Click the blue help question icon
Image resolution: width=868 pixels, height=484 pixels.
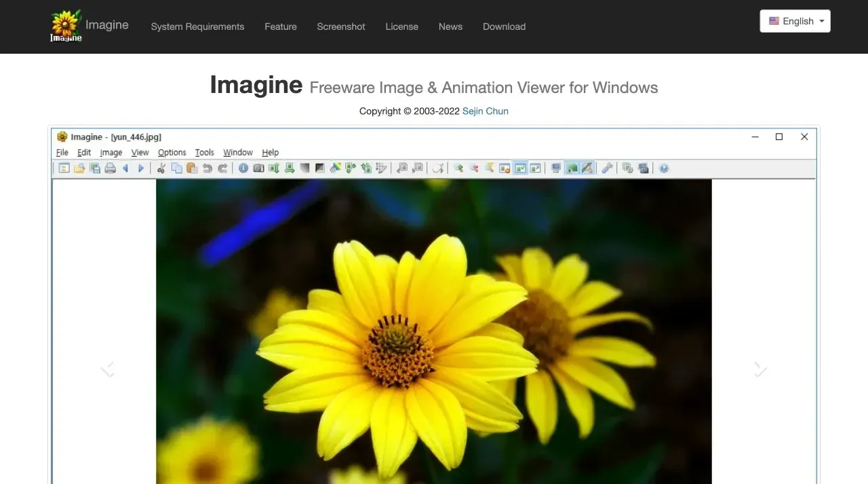664,168
